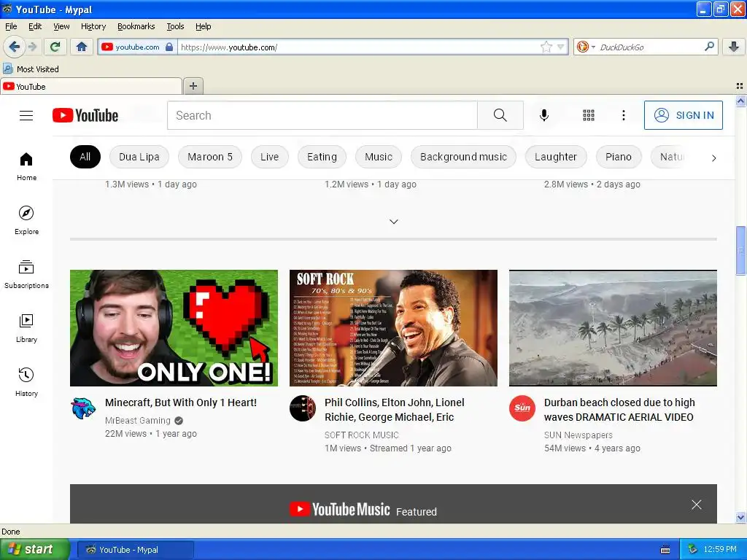This screenshot has width=747, height=560.
Task: Open History from the sidebar
Action: click(x=26, y=382)
